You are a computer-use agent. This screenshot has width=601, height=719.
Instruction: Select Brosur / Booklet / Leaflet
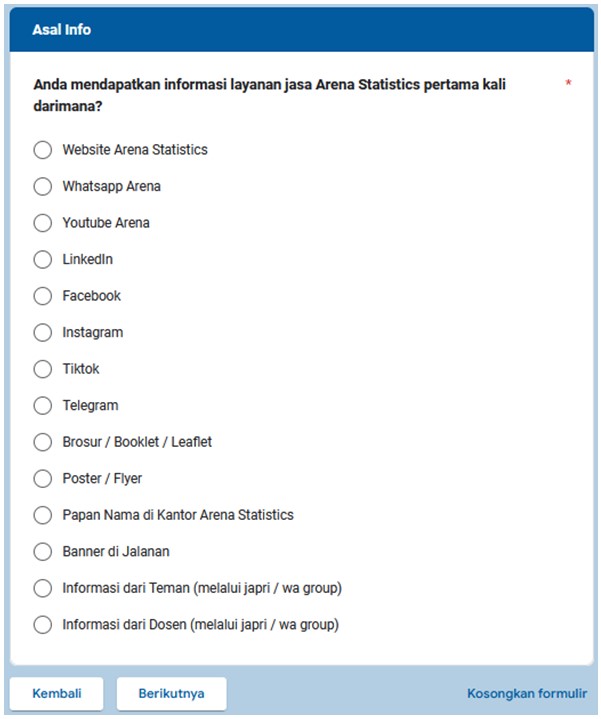pos(42,442)
